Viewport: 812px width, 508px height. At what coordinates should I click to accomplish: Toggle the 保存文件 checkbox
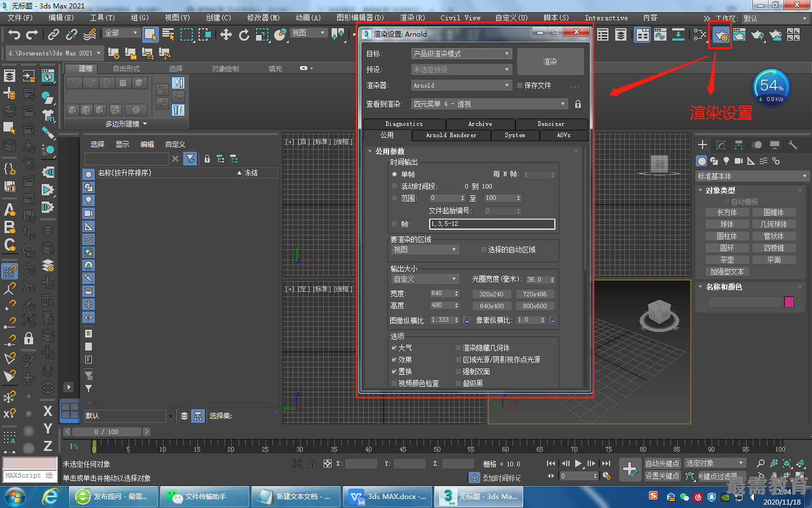pyautogui.click(x=520, y=85)
